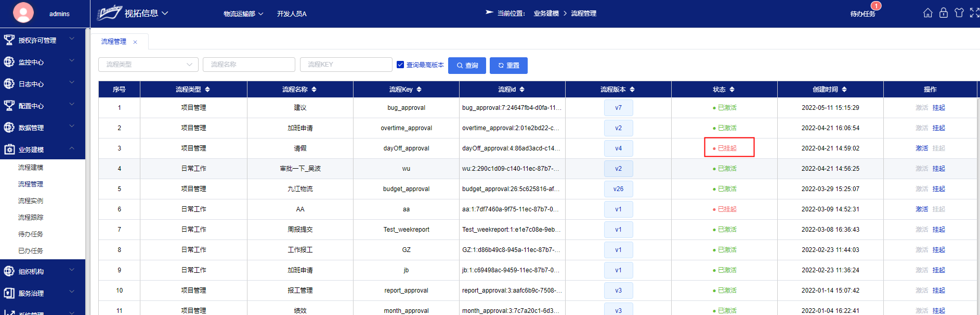Activate the suspended 请假 process via 激活
The height and width of the screenshot is (315, 980).
click(921, 148)
